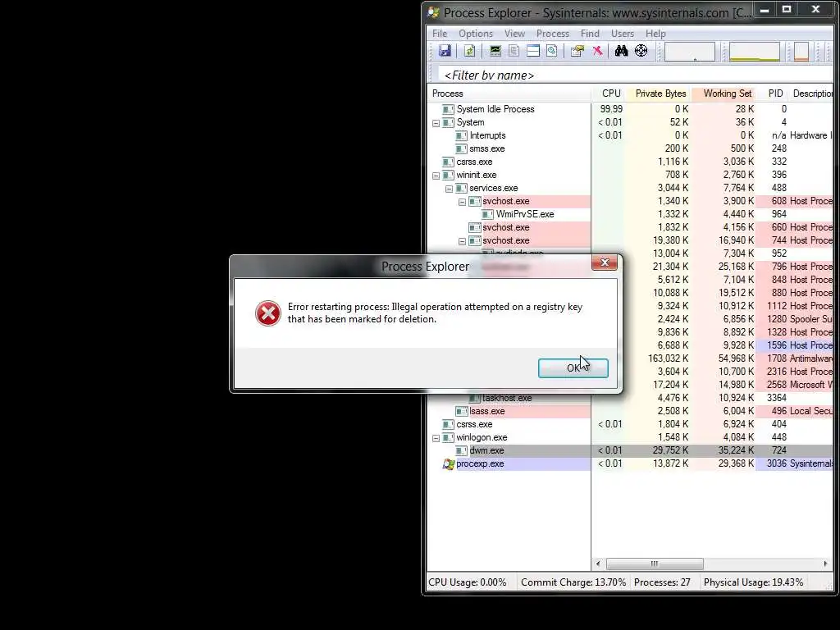This screenshot has height=630, width=840.
Task: Close the Process Explorer error dialog
Action: 605,262
